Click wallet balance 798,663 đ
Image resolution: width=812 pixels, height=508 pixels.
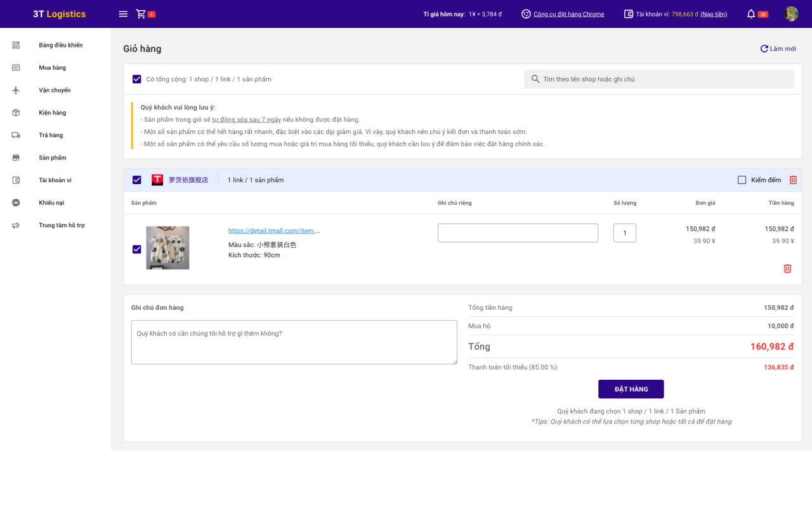point(684,14)
